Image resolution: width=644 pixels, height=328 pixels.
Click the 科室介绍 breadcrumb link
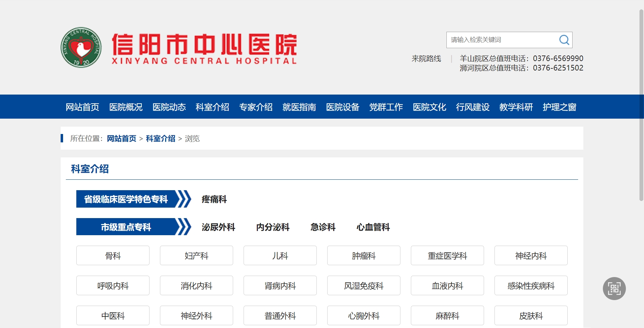[x=160, y=139]
